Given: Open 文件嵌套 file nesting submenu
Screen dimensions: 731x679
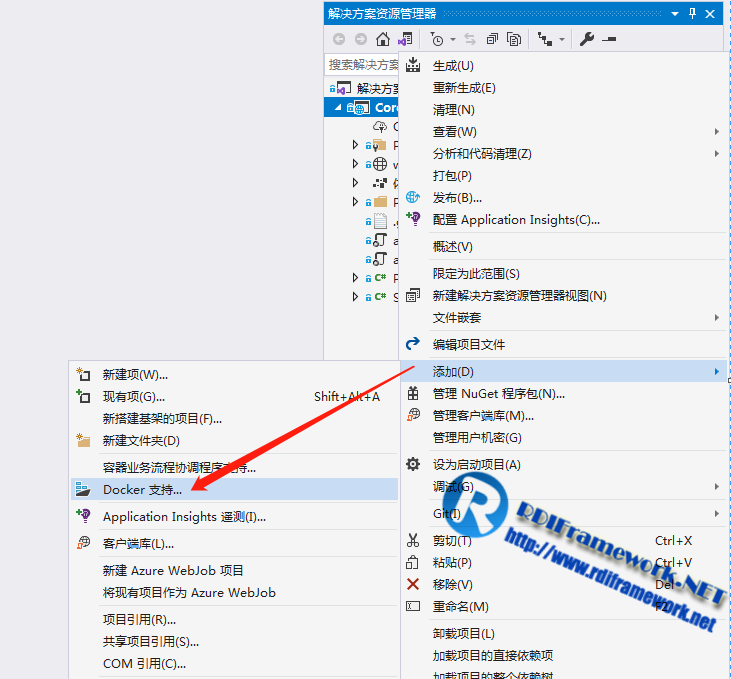Looking at the screenshot, I should (562, 318).
